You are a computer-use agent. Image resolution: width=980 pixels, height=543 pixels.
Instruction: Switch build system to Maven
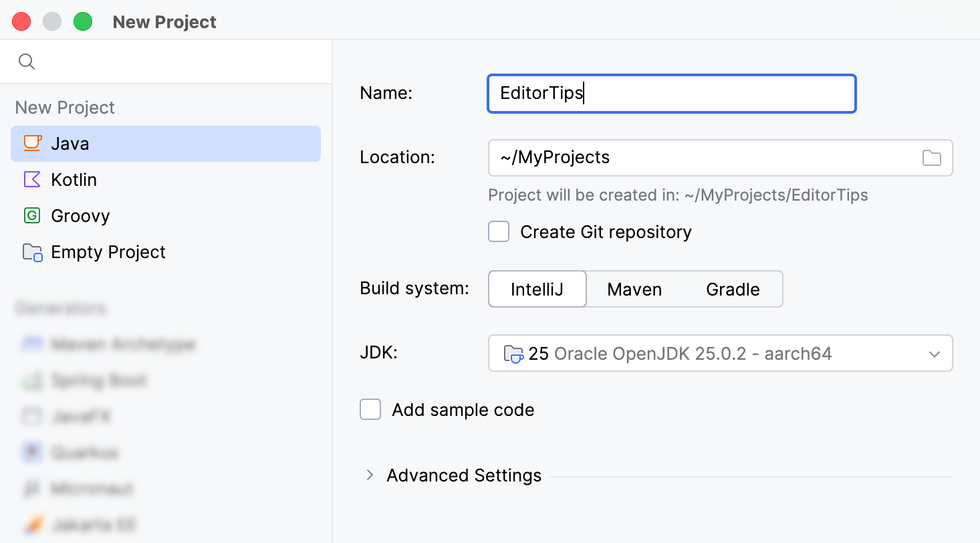634,289
